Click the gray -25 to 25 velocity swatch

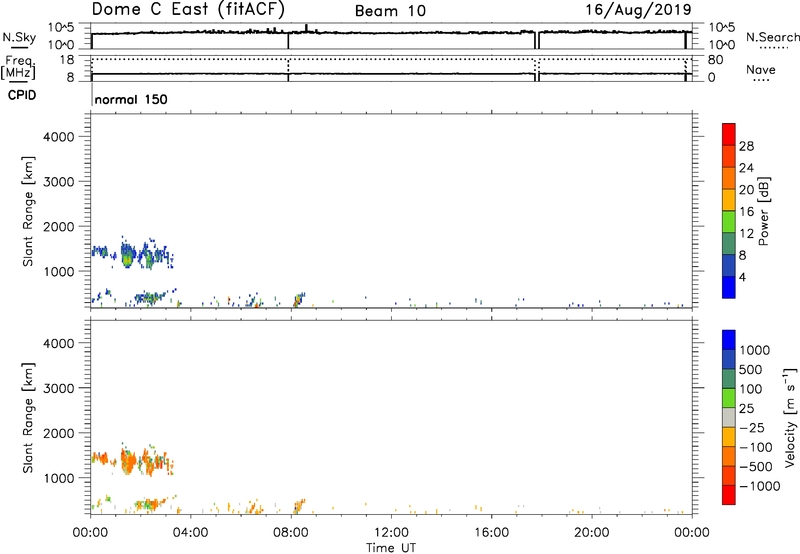729,418
